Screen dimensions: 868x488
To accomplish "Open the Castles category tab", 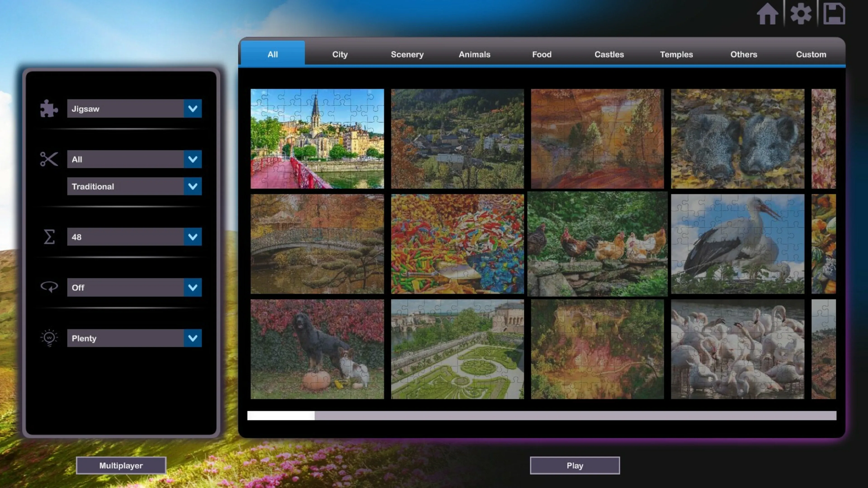I will [609, 54].
